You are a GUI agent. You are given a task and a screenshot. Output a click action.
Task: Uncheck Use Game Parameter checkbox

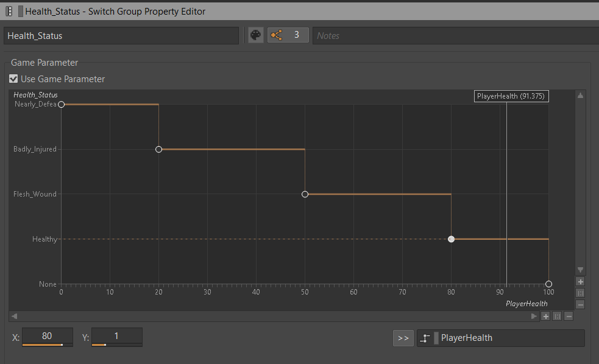click(x=13, y=79)
